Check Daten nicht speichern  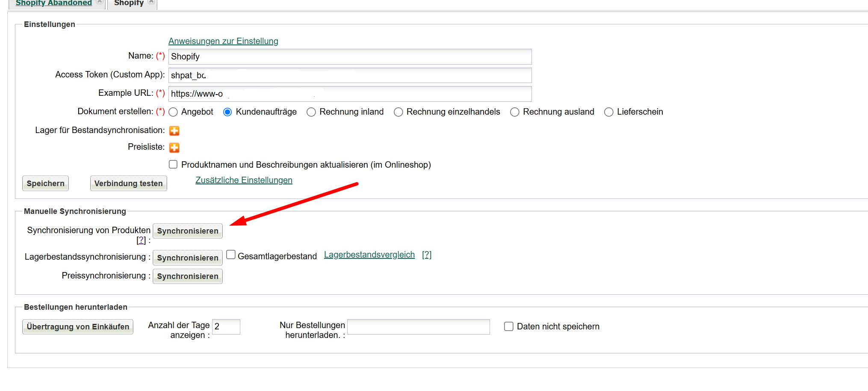point(509,326)
